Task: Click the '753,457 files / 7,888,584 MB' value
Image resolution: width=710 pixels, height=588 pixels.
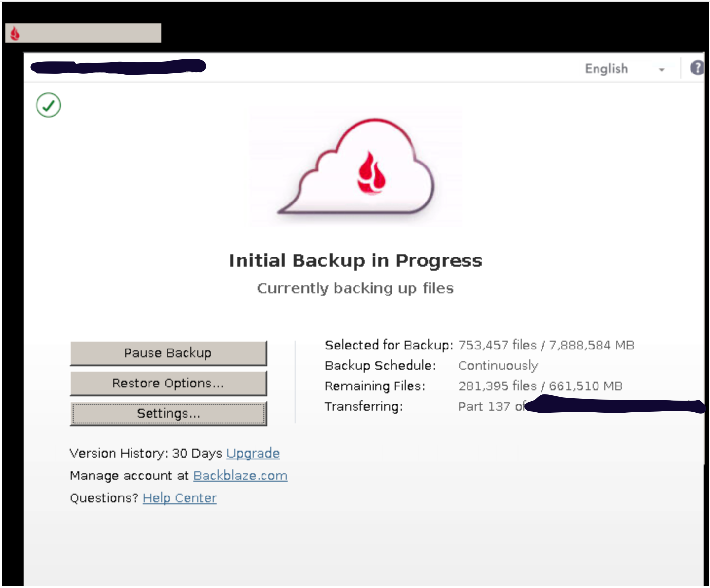Action: (546, 345)
